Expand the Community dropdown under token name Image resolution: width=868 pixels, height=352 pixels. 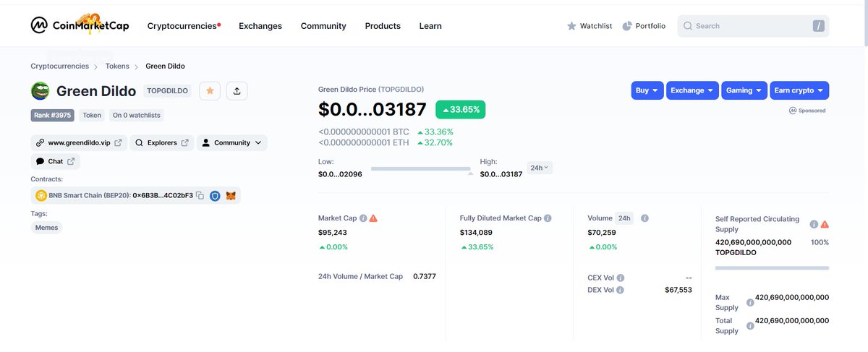pyautogui.click(x=231, y=143)
